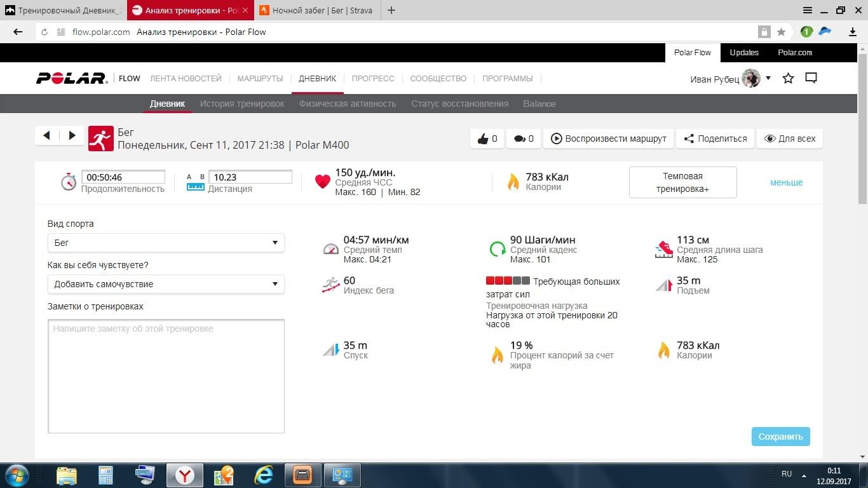Switch to 'История тренировок' tab
This screenshot has width=868, height=488.
242,104
